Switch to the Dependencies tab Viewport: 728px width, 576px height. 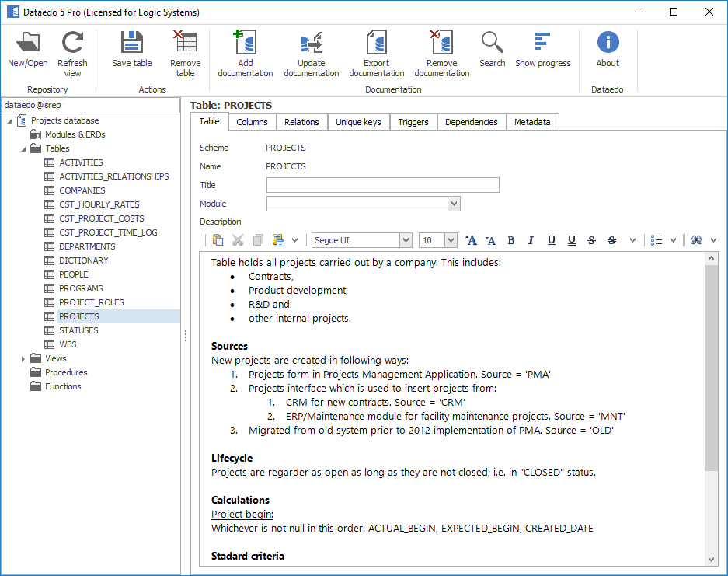(471, 122)
